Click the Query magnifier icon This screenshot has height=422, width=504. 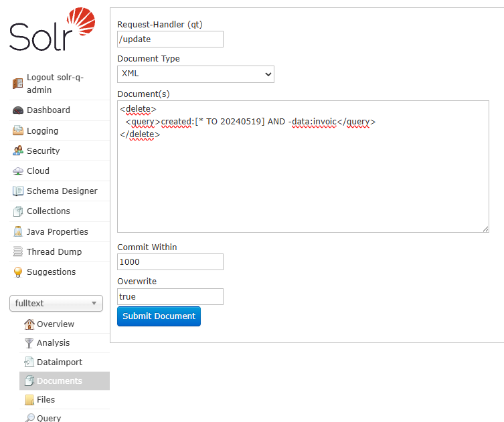click(29, 417)
